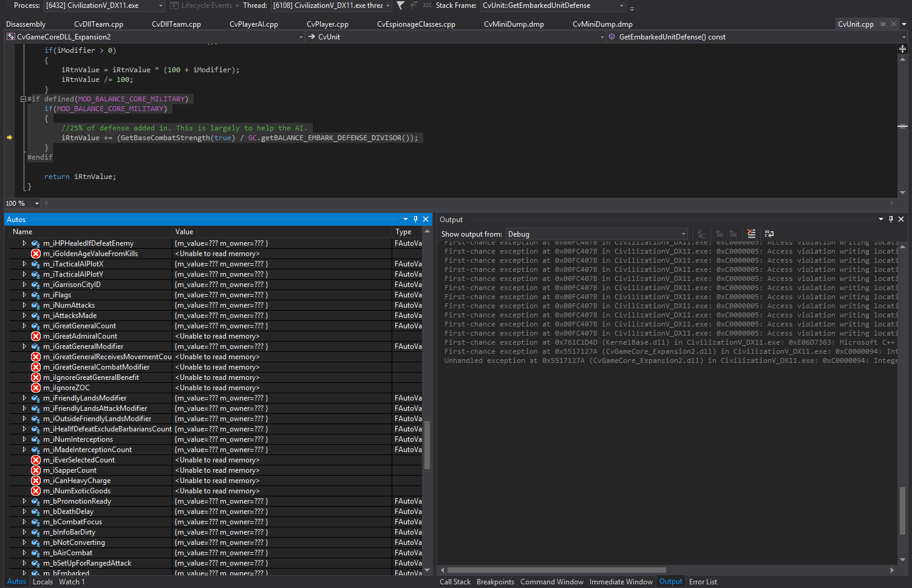This screenshot has width=912, height=588.
Task: Expand m_iTacticalAIPlotX variable
Action: 24,264
